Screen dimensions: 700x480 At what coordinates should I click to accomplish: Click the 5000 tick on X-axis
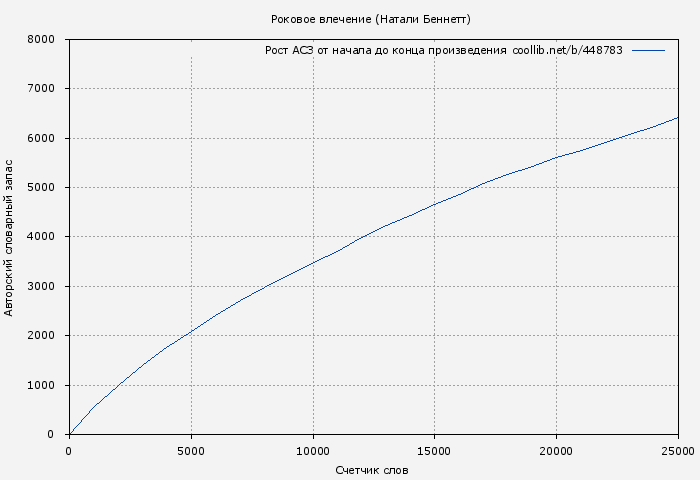point(191,450)
